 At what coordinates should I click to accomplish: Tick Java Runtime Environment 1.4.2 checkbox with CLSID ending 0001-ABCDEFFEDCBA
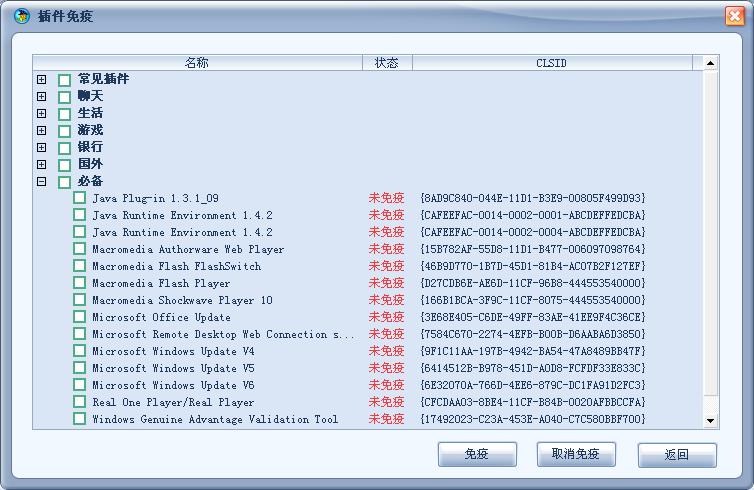[80, 214]
